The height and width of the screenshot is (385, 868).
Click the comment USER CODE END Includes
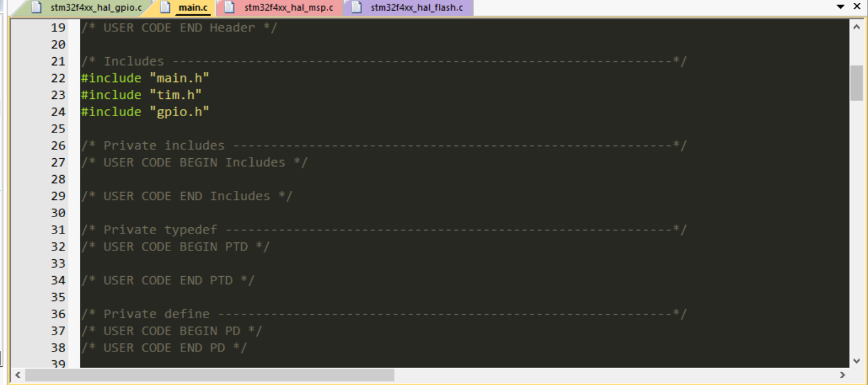click(187, 196)
